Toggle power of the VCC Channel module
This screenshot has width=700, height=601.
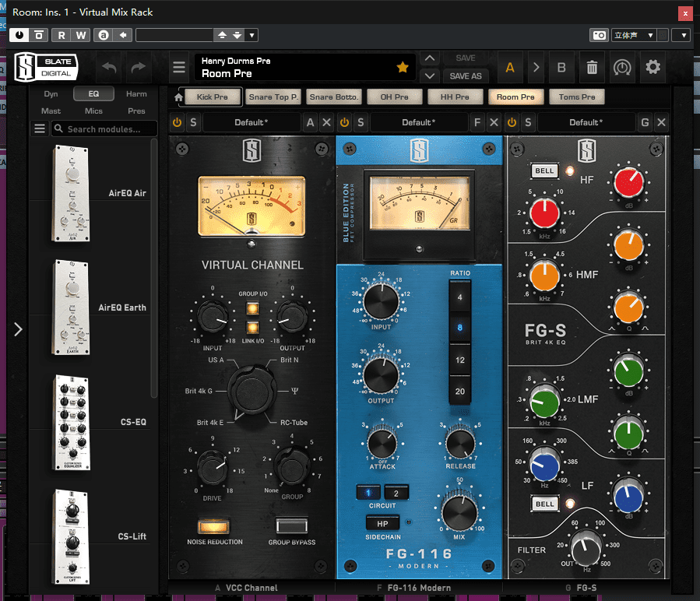178,122
